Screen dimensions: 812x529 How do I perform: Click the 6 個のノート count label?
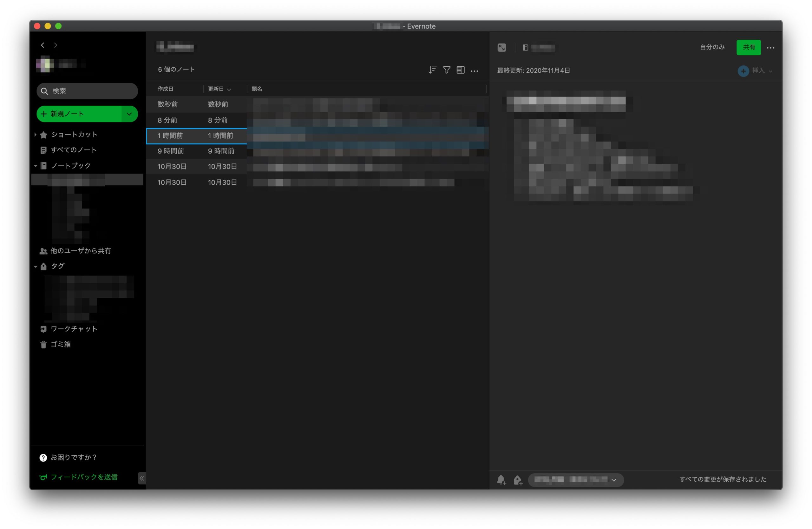point(176,69)
